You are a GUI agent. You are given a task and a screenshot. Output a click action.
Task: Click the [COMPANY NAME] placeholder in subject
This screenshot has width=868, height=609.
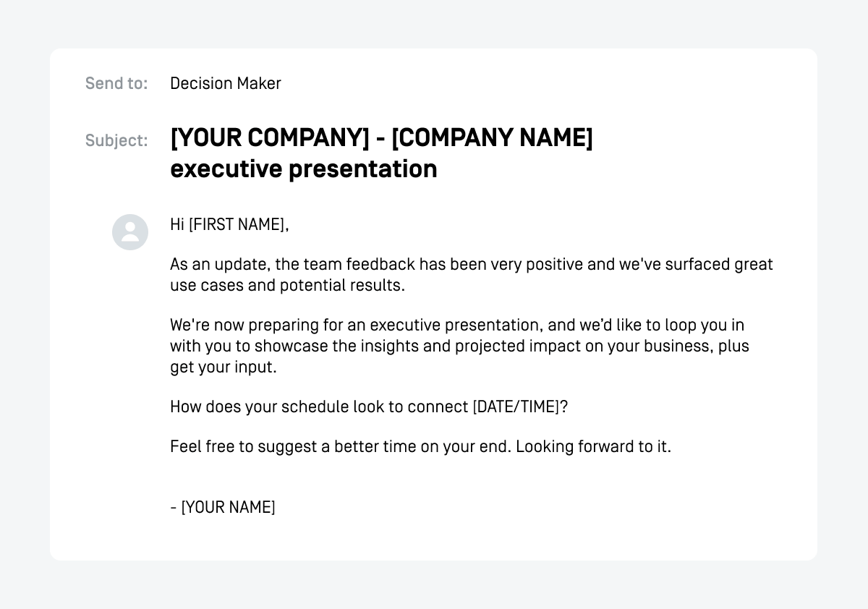coord(493,137)
